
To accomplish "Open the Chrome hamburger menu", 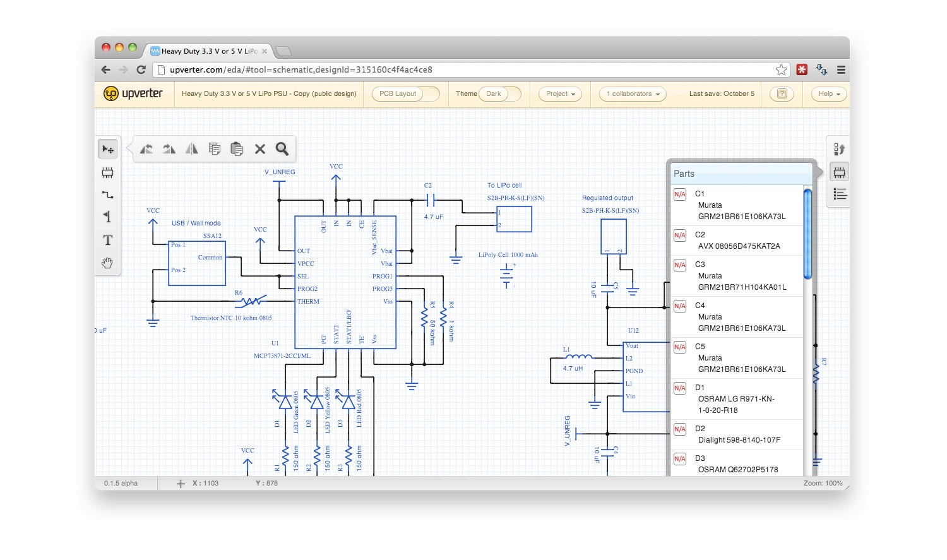I will 841,69.
